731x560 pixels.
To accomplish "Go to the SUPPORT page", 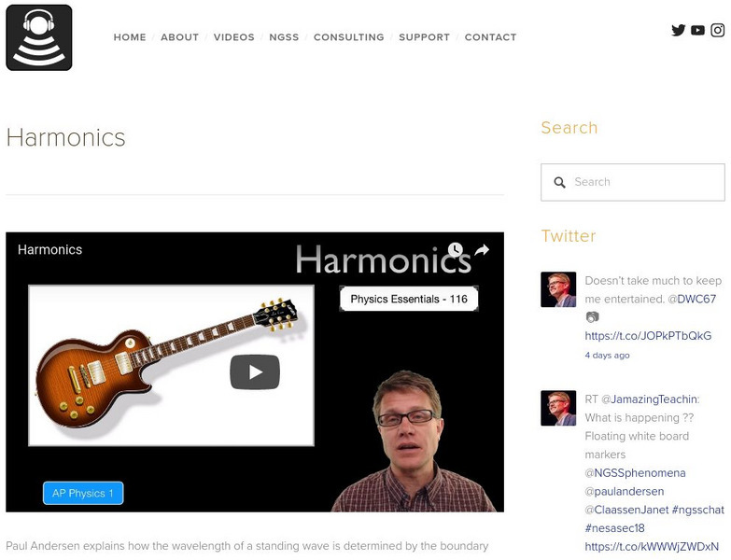I will click(x=424, y=37).
